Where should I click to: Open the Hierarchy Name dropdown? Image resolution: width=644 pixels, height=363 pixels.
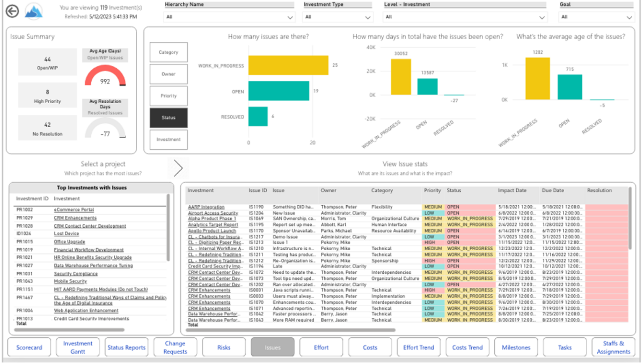pos(229,17)
